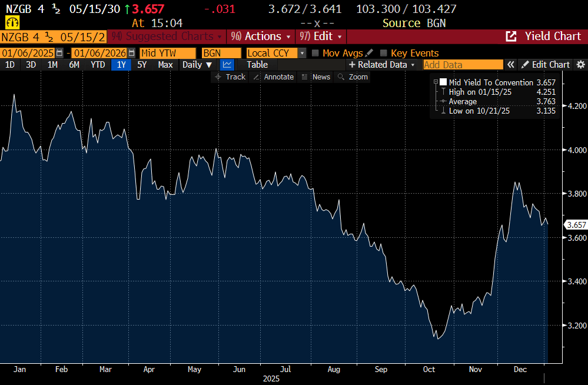Viewport: 588px width, 385px height.
Task: Select the 6M range tab
Action: [74, 65]
